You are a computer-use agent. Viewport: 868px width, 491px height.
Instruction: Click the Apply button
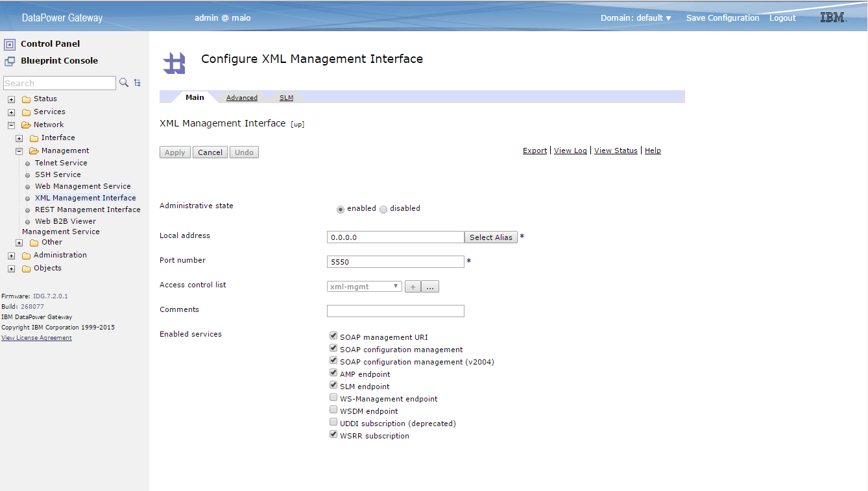[x=175, y=152]
